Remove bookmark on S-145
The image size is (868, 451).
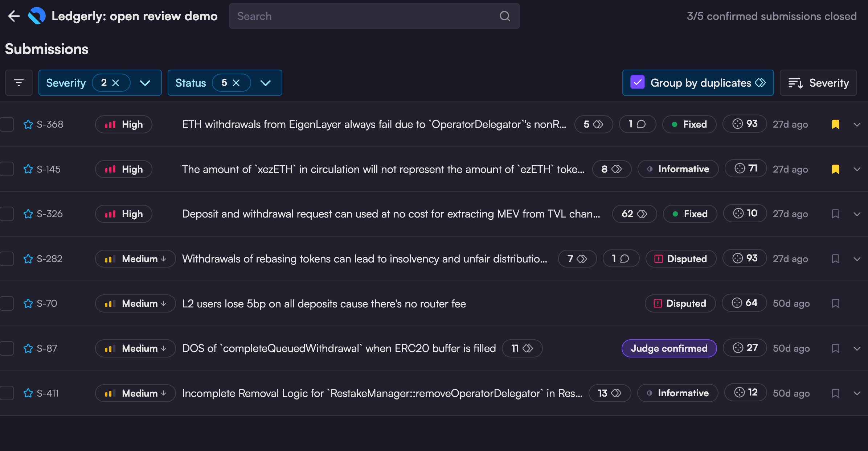[x=835, y=169]
